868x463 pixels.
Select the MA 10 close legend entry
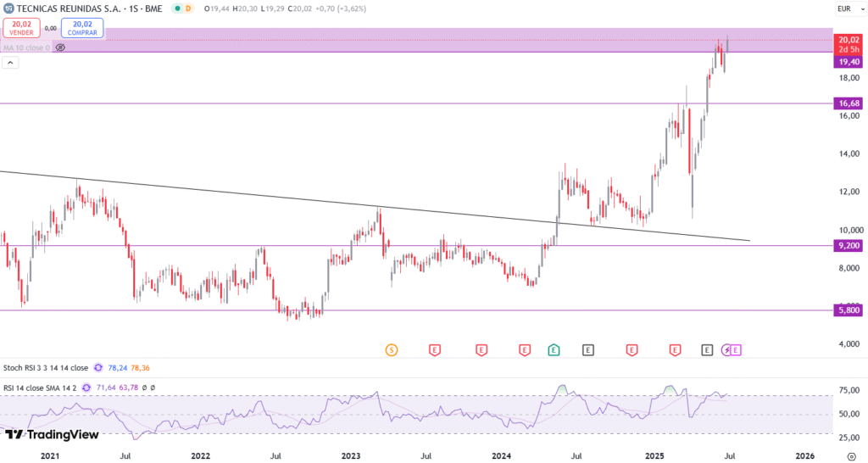coord(26,47)
